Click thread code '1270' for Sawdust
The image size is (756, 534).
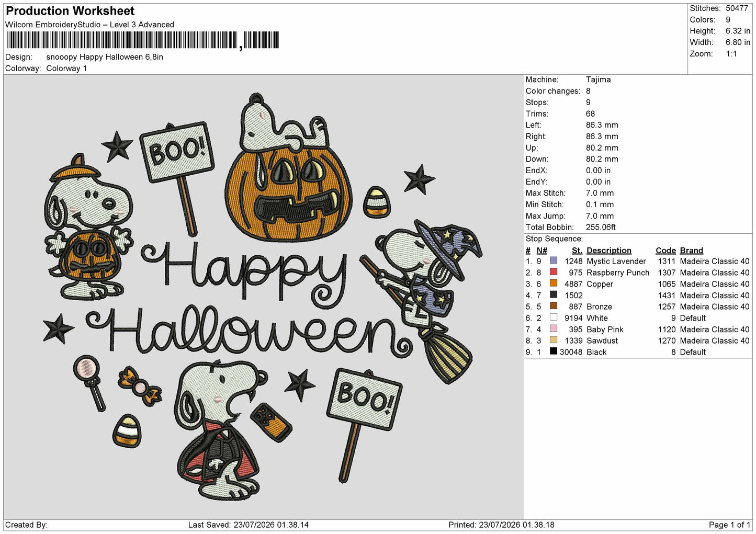coord(667,340)
